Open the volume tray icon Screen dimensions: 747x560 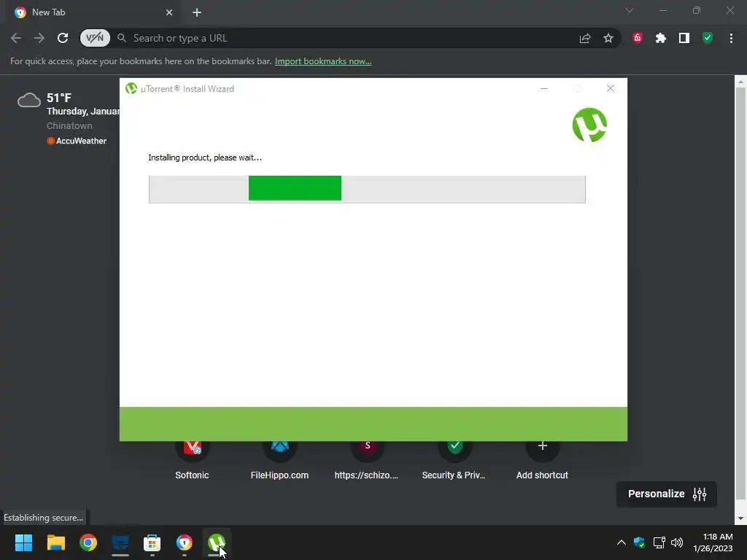676,542
